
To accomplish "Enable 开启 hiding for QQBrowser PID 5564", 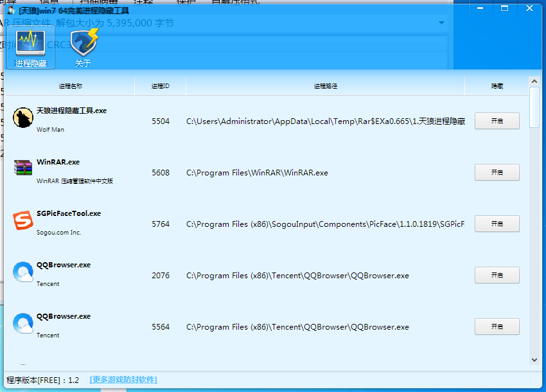I will [497, 326].
